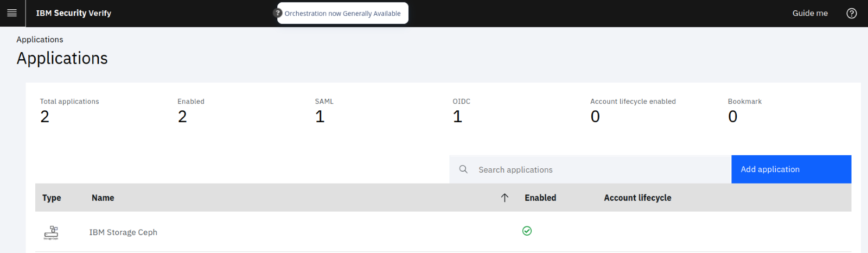Screen dimensions: 868x253
Task: Click the Account lifecycle enabled statistic
Action: (595, 117)
